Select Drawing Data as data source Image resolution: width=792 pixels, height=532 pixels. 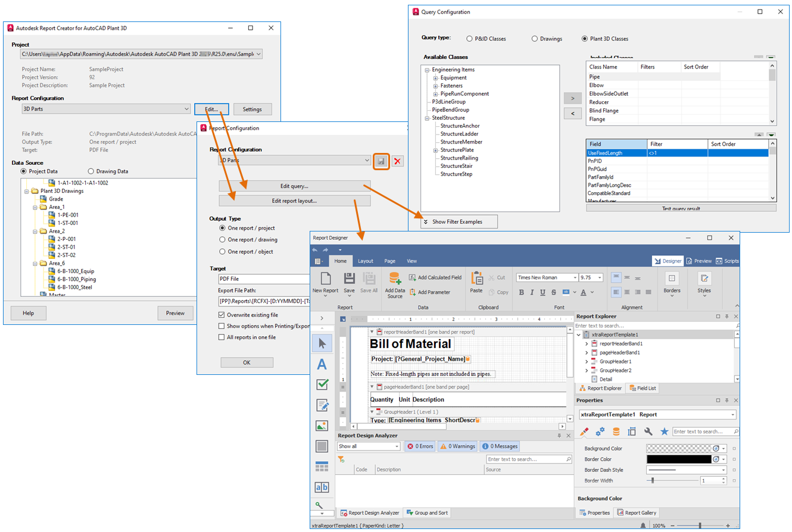pyautogui.click(x=91, y=171)
